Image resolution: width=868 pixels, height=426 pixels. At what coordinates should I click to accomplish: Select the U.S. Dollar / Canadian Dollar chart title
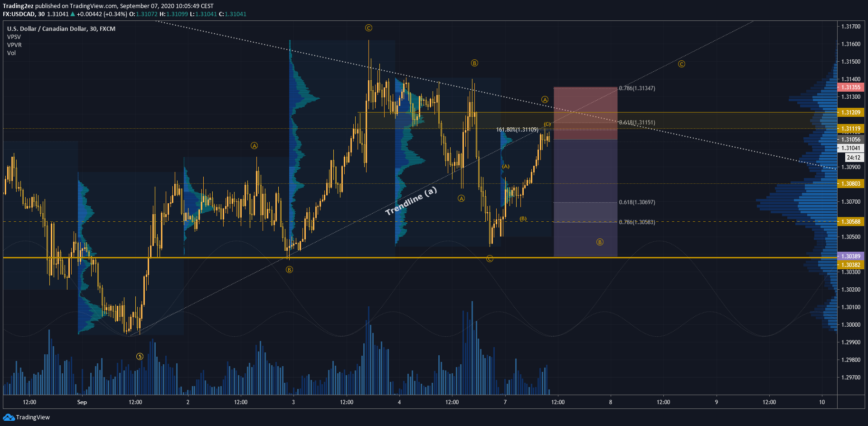(61, 28)
